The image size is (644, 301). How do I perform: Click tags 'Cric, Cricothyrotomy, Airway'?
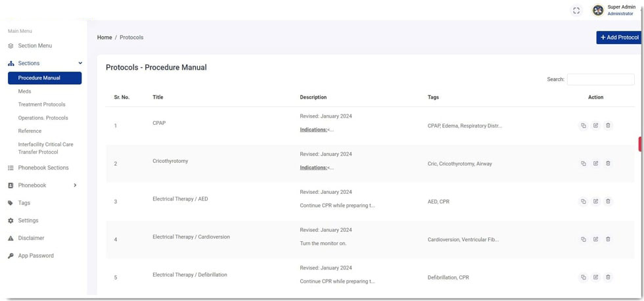tap(459, 164)
